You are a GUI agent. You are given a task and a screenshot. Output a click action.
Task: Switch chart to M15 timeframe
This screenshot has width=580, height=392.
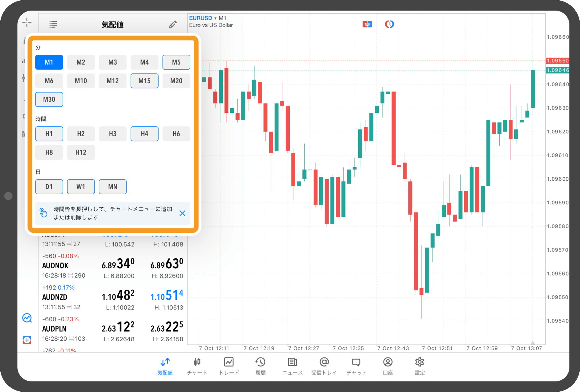click(144, 81)
